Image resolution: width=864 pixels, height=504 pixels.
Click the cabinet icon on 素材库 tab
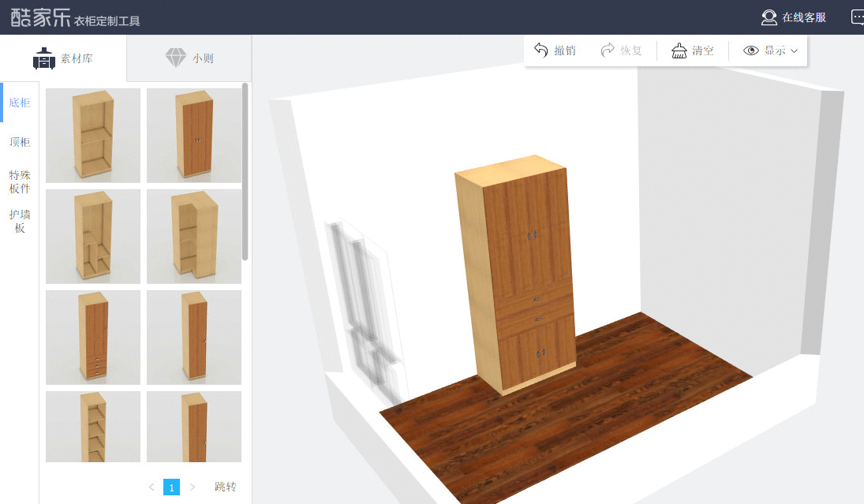tap(44, 58)
